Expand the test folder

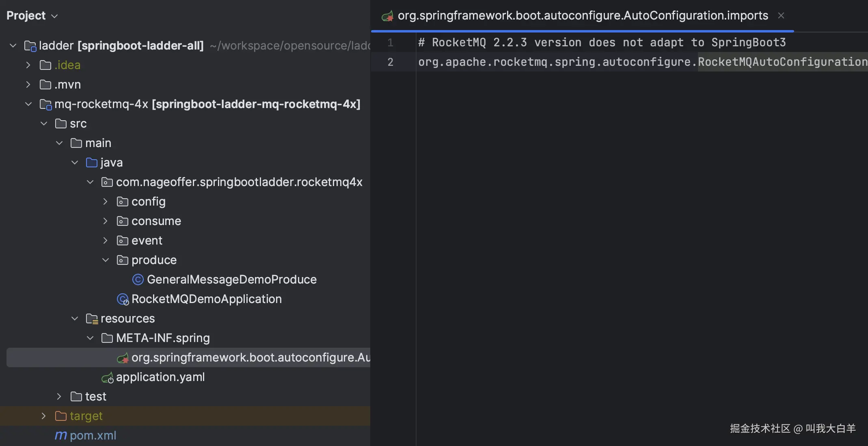[x=59, y=396]
